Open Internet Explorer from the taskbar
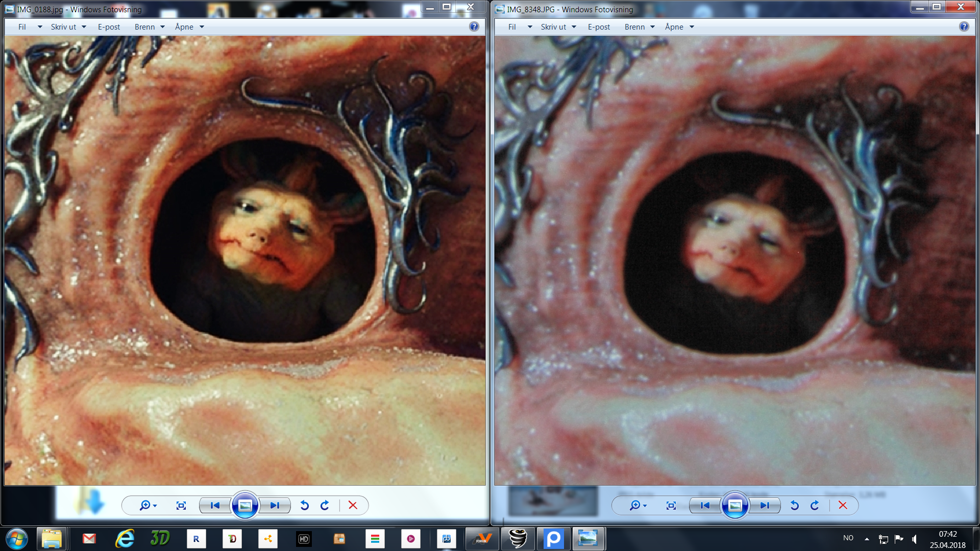The width and height of the screenshot is (980, 551). [x=125, y=539]
